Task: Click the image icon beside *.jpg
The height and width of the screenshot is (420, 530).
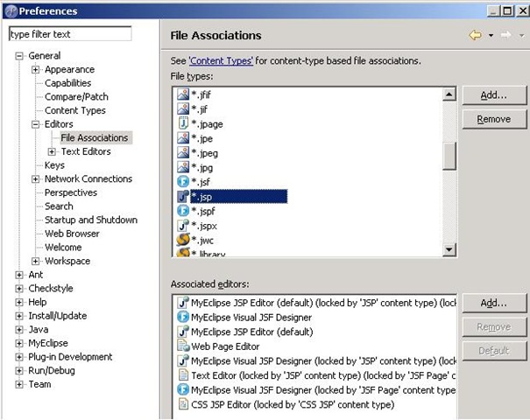Action: pyautogui.click(x=183, y=167)
